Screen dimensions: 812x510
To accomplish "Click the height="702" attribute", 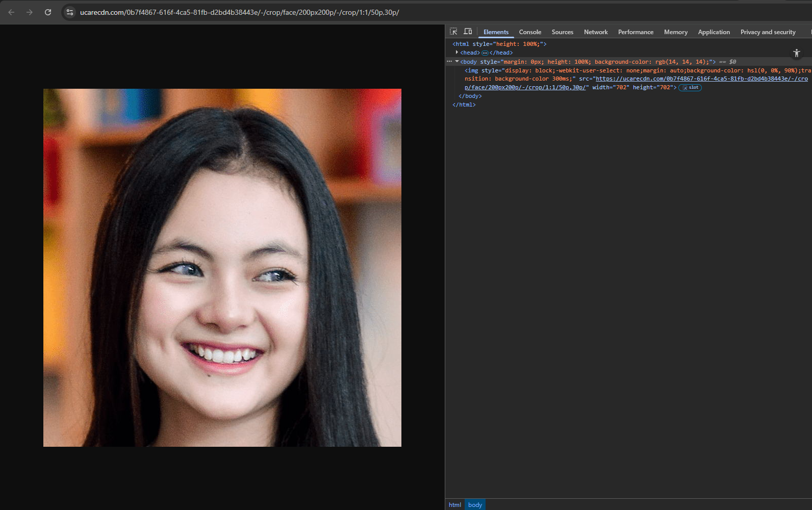I will 653,88.
